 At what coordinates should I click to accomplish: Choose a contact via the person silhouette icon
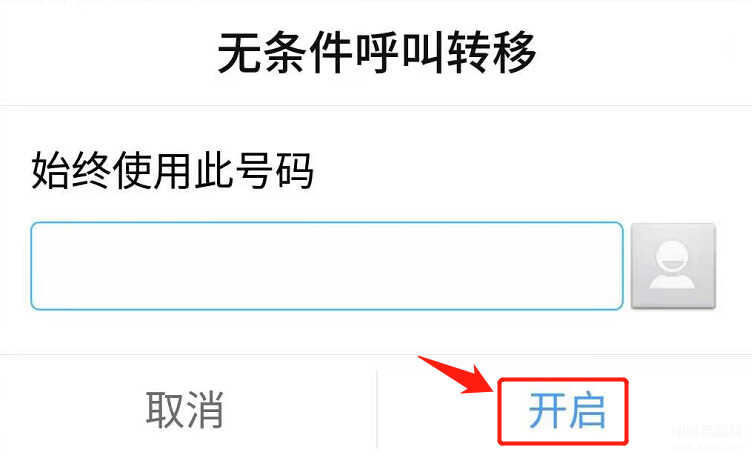tap(673, 266)
